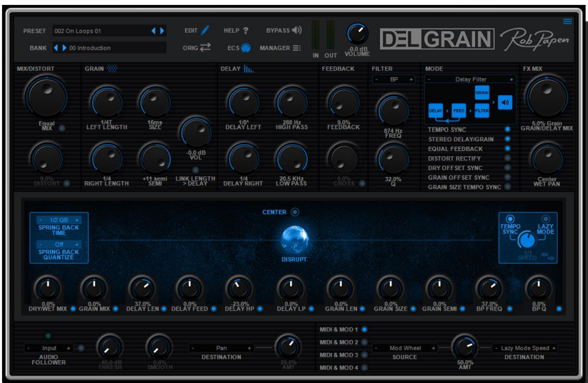Select MIDI & MOD 2 slot
588x383 pixels.
point(364,342)
